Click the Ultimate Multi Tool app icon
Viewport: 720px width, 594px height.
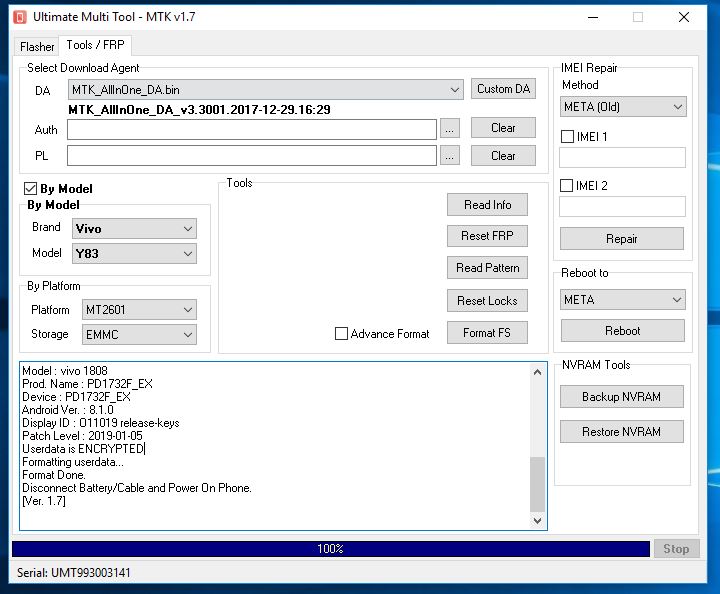tap(20, 17)
